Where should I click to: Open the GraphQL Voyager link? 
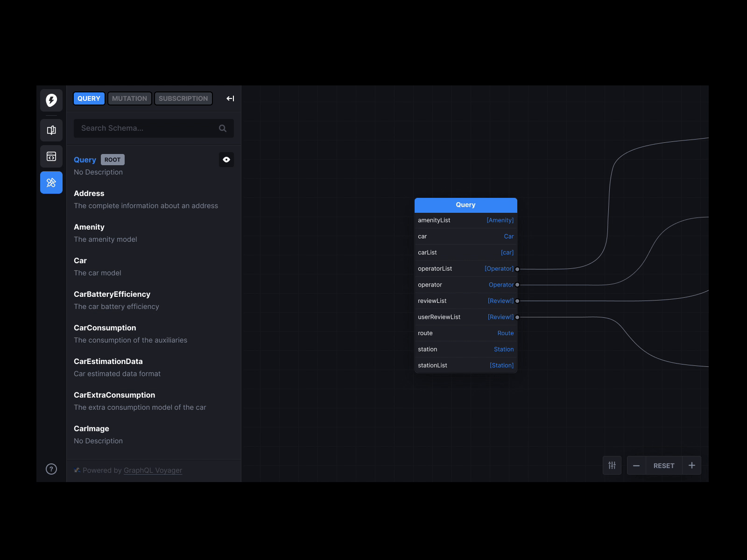[153, 470]
